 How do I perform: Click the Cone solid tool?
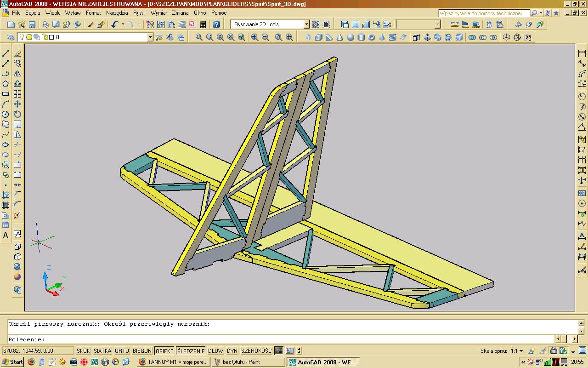click(x=340, y=37)
